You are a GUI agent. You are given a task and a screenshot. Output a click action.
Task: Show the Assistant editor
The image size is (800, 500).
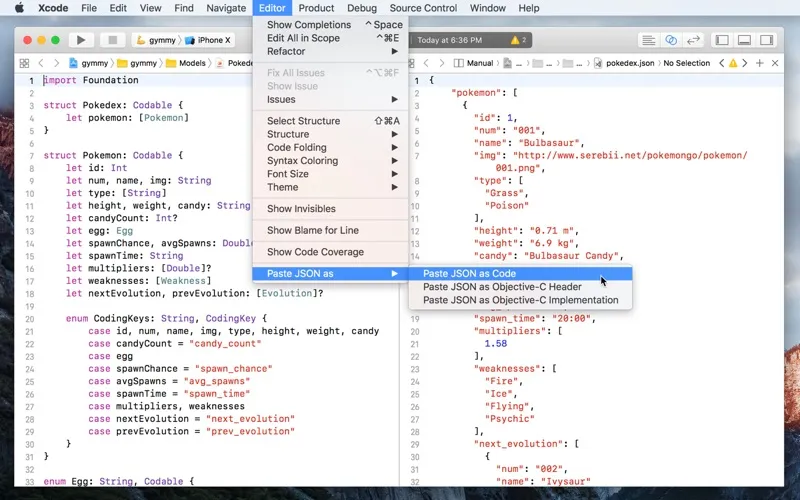pos(671,40)
